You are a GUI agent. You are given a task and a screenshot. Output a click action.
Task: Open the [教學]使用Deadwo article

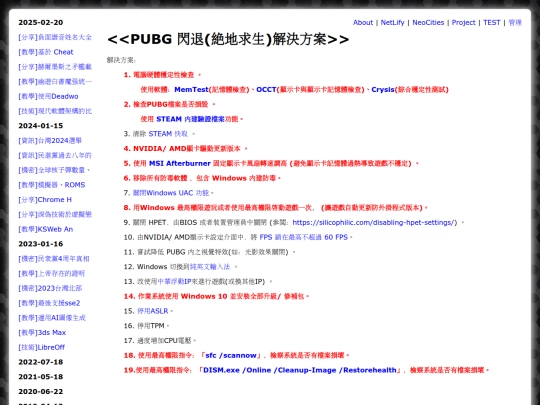(x=48, y=96)
